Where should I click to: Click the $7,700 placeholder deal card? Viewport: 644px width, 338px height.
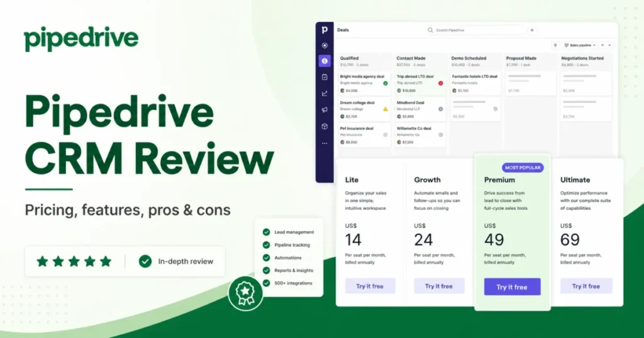point(531,84)
